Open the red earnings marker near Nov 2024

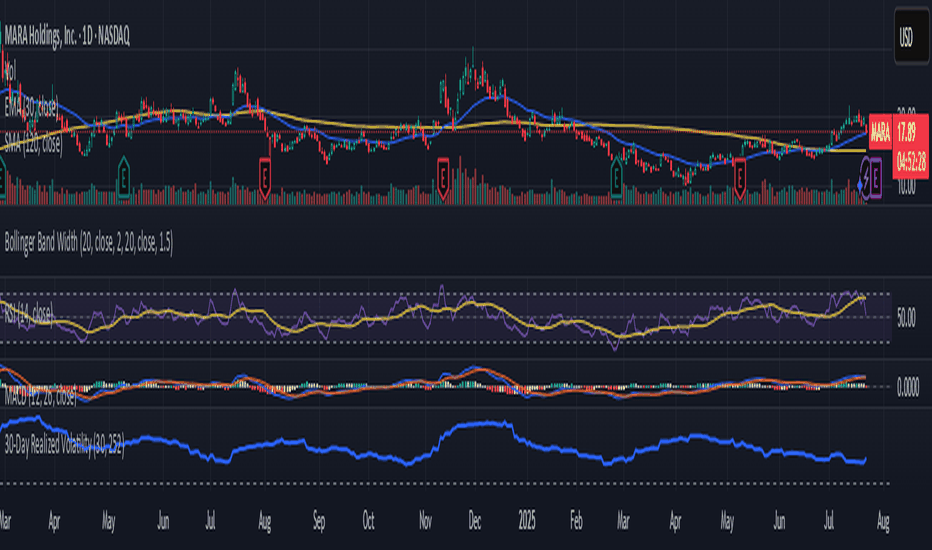coord(443,178)
